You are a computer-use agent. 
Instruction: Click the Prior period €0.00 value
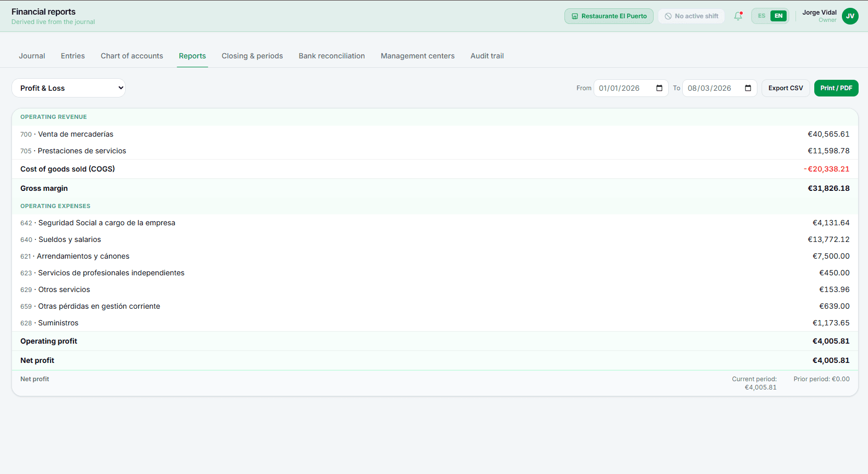(822, 379)
